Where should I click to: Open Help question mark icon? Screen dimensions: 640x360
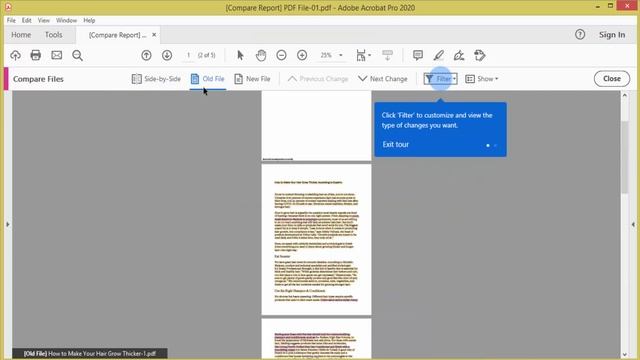(x=580, y=35)
